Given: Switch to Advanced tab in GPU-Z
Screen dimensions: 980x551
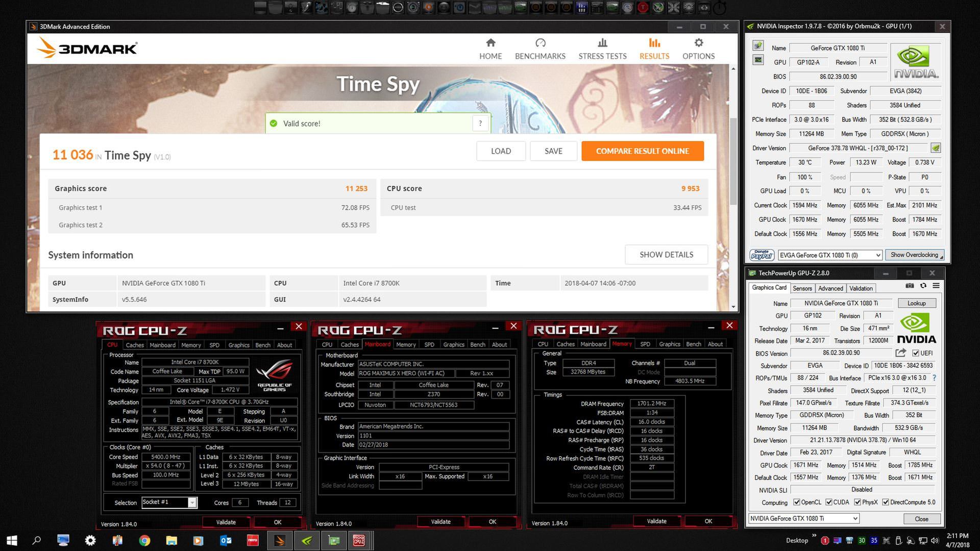Looking at the screenshot, I should [x=830, y=288].
